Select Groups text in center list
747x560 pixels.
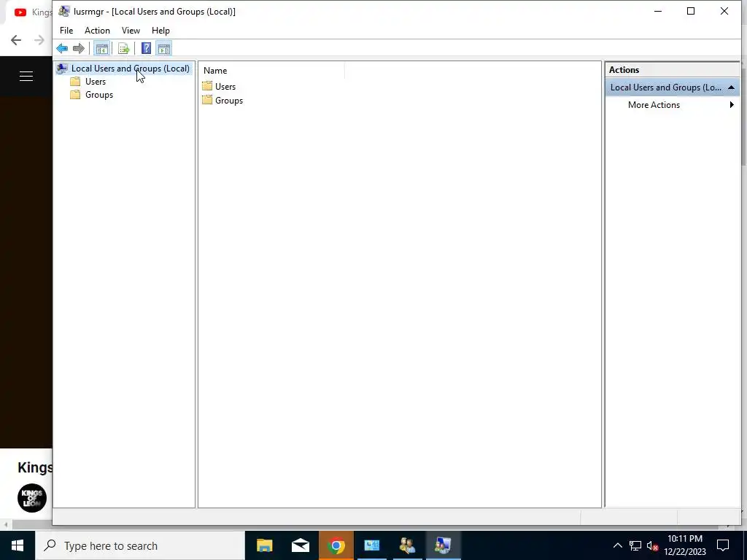(x=229, y=101)
